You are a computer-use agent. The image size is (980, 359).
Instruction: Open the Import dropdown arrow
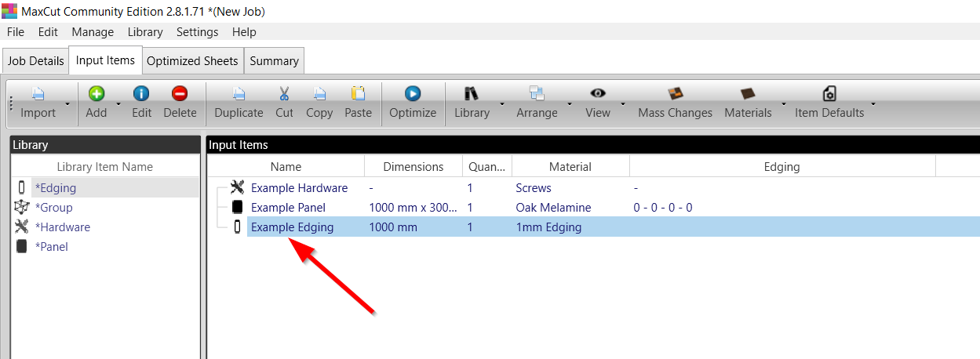(67, 103)
